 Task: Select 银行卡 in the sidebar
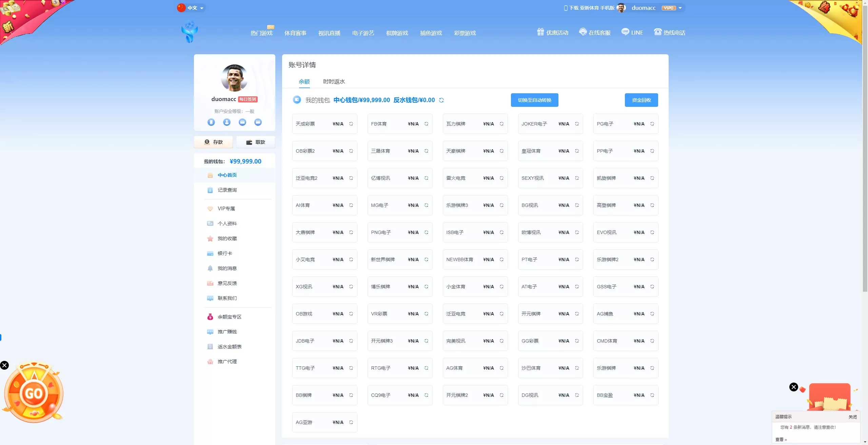tap(225, 253)
